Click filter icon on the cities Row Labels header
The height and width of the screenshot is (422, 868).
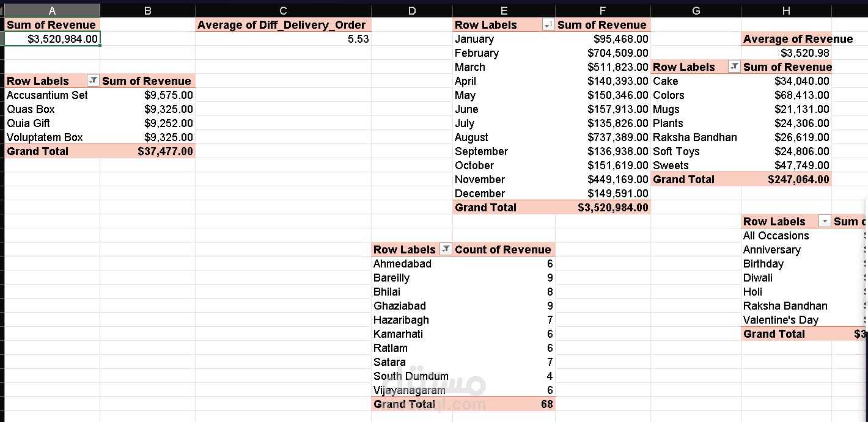446,249
